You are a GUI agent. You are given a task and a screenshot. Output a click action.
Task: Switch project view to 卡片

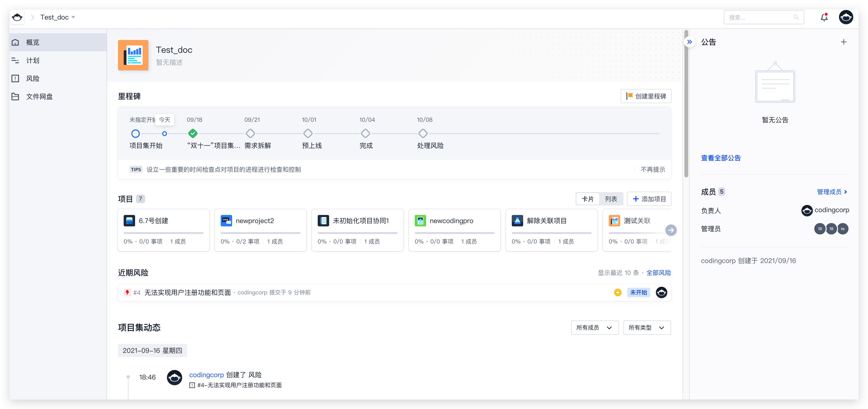pyautogui.click(x=588, y=199)
